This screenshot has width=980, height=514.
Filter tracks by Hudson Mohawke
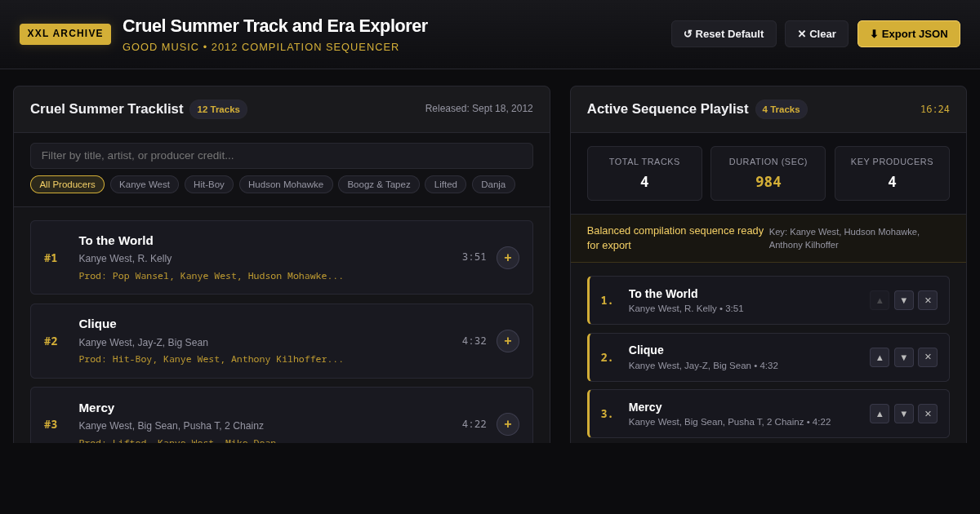point(286,184)
